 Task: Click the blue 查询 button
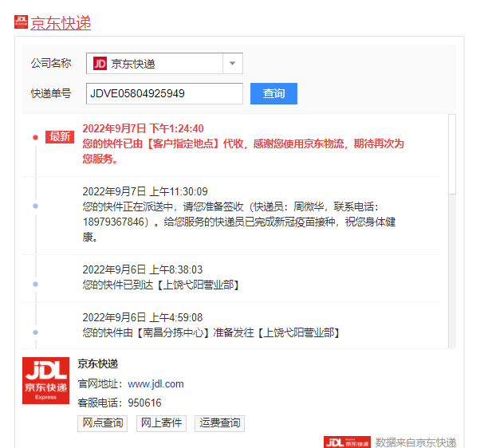click(273, 93)
